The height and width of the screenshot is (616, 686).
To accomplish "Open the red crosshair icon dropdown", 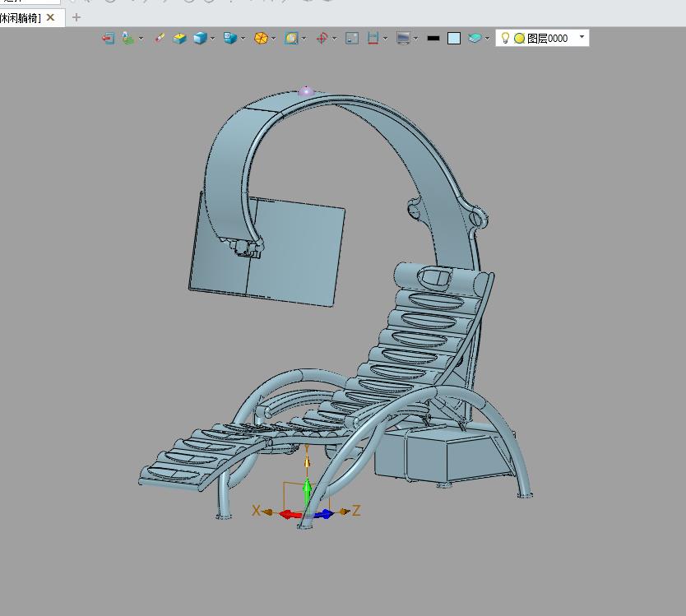I will coord(334,39).
